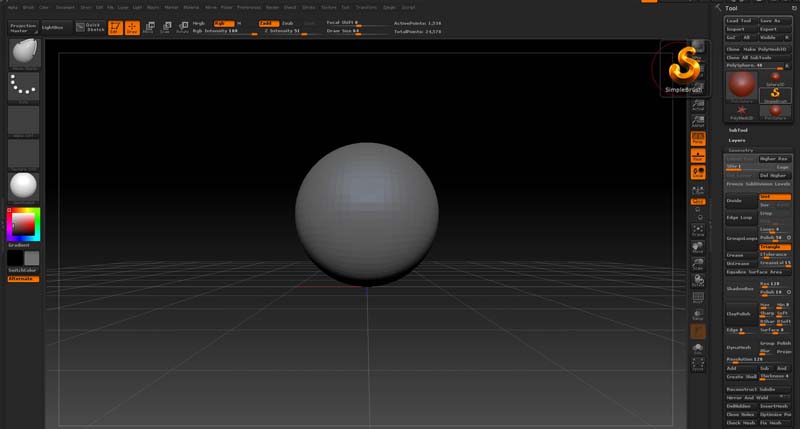The height and width of the screenshot is (429, 800).
Task: Toggle Triangle option in GroupsLoops
Action: [775, 247]
